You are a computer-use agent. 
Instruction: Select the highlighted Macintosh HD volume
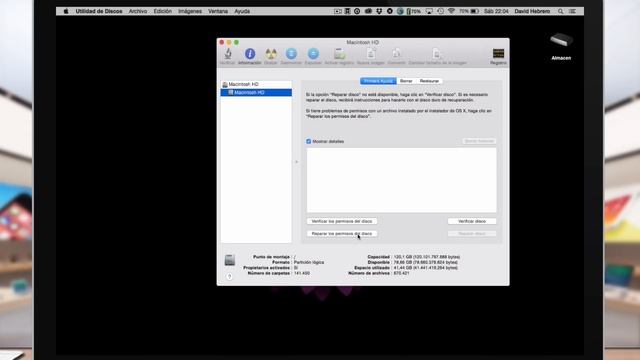coord(256,93)
